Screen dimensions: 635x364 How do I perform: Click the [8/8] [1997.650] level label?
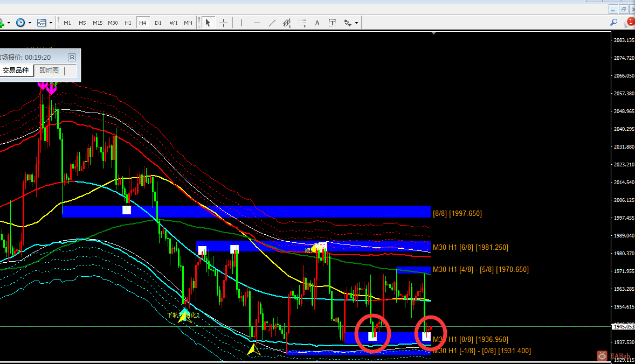pos(457,214)
